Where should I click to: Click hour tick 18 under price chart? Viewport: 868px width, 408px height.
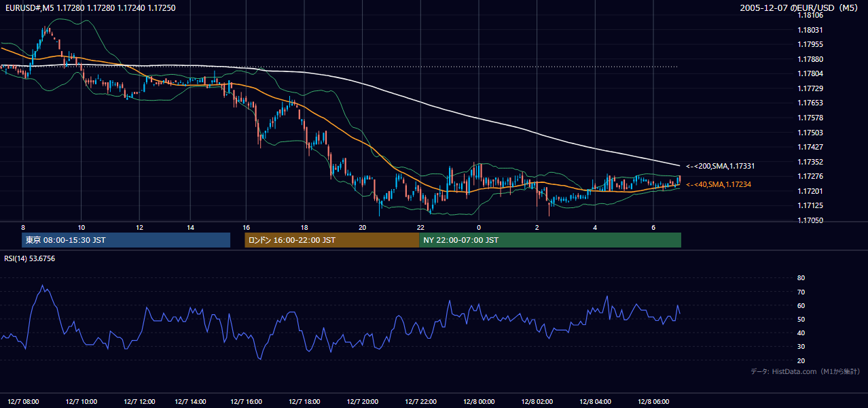pyautogui.click(x=305, y=227)
